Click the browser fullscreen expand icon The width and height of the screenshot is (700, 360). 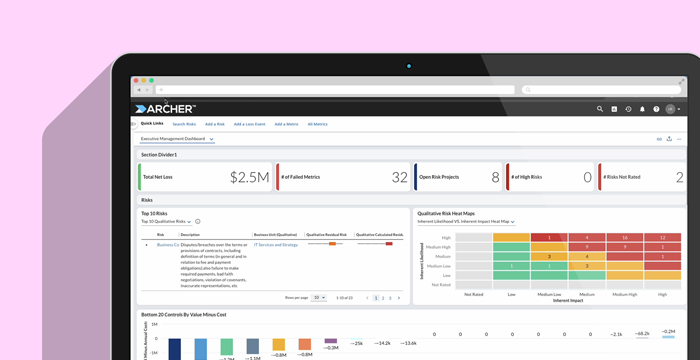pyautogui.click(x=682, y=81)
